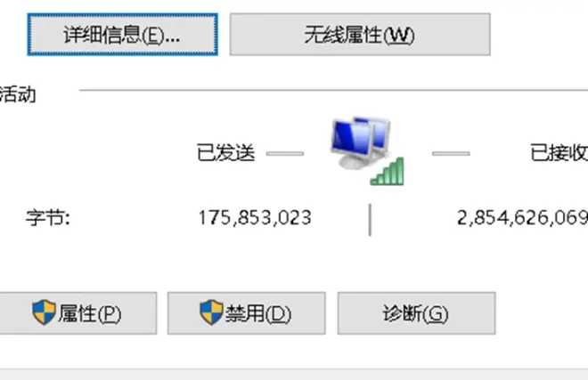Click the received bytes value 2,854,626,069
588x380 pixels.
click(x=522, y=218)
